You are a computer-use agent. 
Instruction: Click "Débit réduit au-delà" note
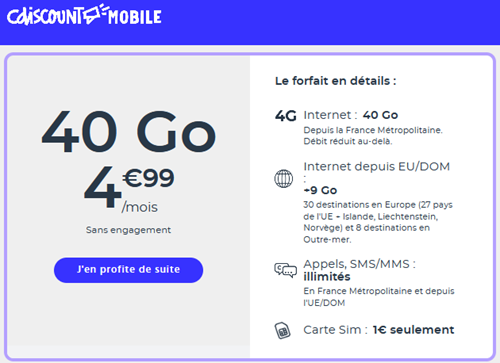348,141
